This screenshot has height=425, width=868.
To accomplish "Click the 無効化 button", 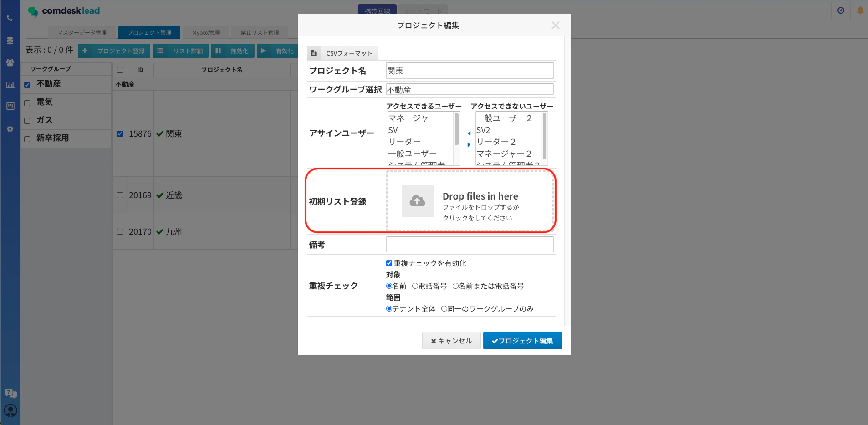I will tap(232, 51).
